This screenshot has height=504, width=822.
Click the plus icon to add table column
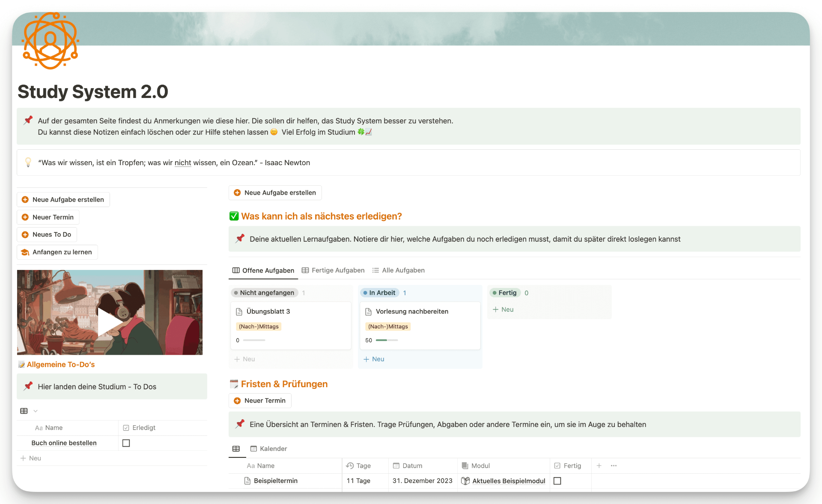(599, 465)
